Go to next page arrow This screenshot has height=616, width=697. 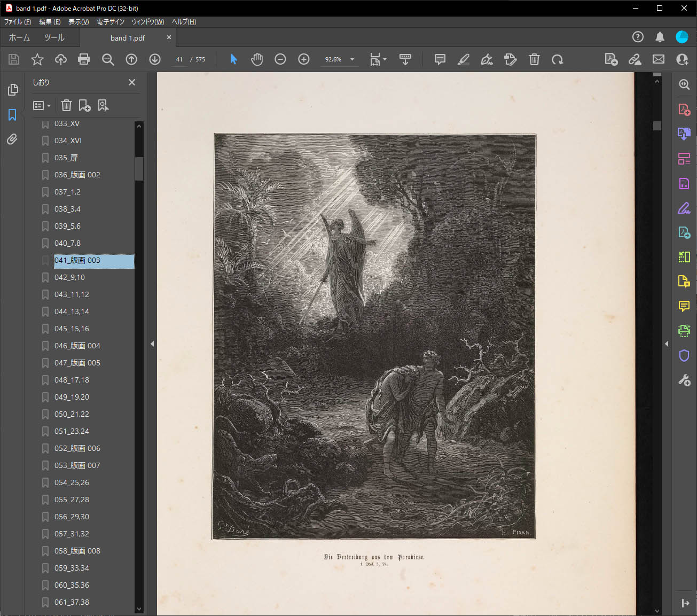(155, 59)
